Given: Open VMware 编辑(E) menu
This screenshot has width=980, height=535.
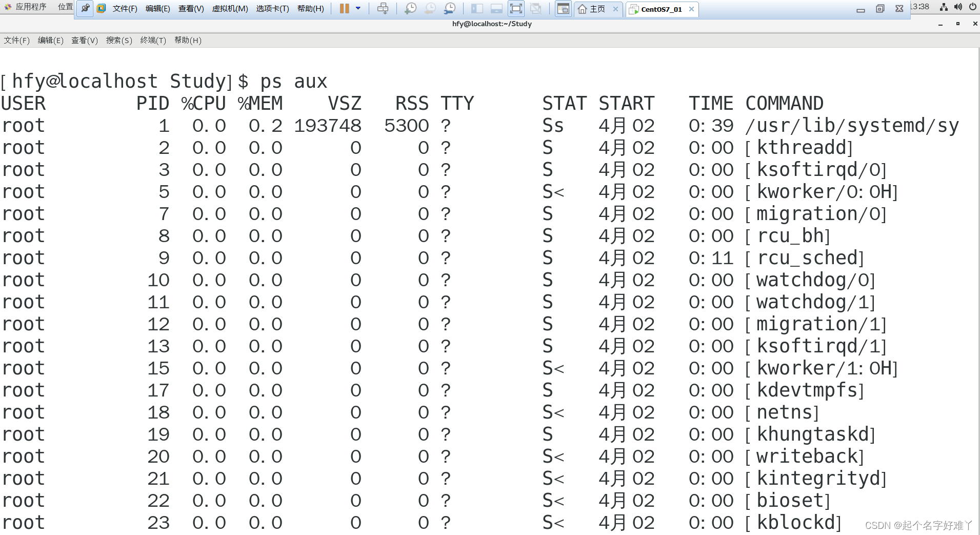Looking at the screenshot, I should 157,9.
